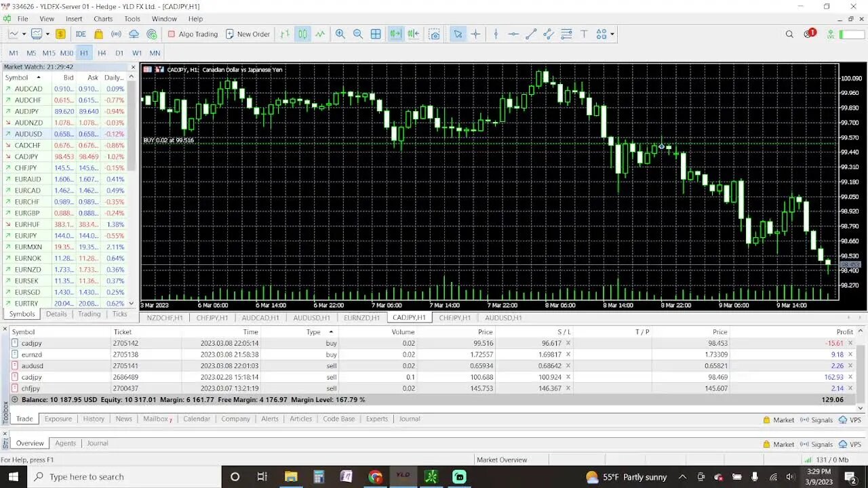Draw an equidistant channel
Viewport: 868px width, 488px height.
click(x=549, y=34)
